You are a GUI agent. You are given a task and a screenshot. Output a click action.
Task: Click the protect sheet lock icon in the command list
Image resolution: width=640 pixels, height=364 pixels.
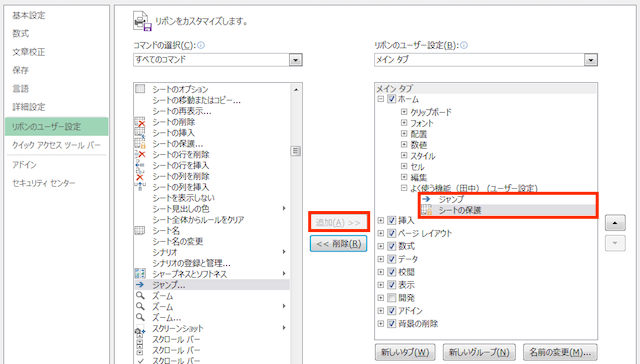140,144
